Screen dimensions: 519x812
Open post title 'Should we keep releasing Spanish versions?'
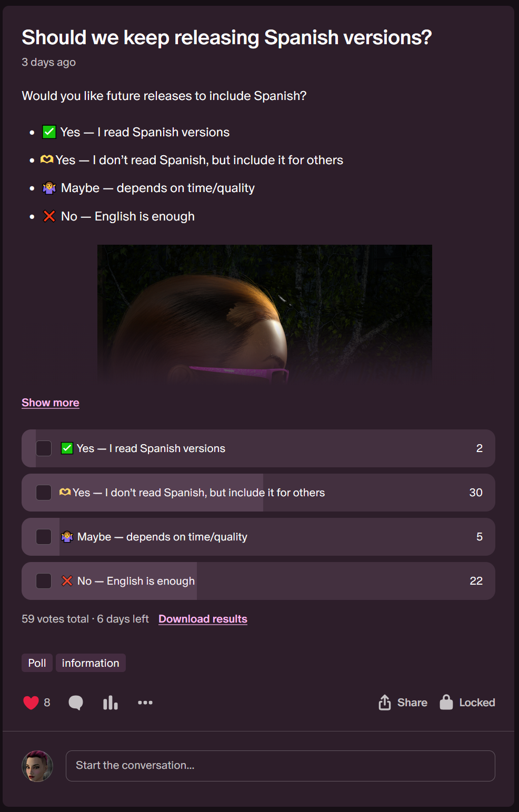coord(226,37)
